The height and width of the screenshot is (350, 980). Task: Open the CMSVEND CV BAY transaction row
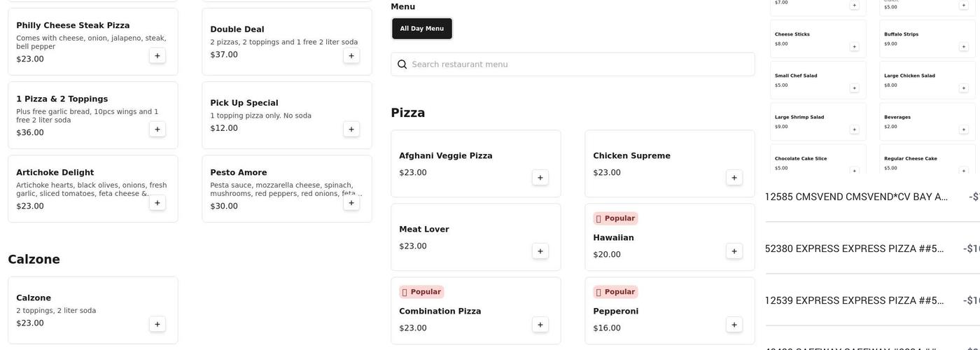click(x=868, y=197)
